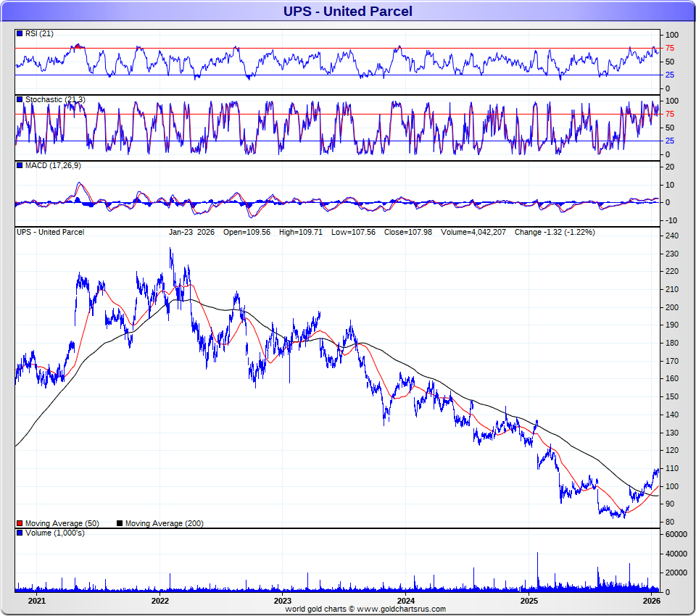Click the 'RSI (21)' label

click(x=39, y=34)
